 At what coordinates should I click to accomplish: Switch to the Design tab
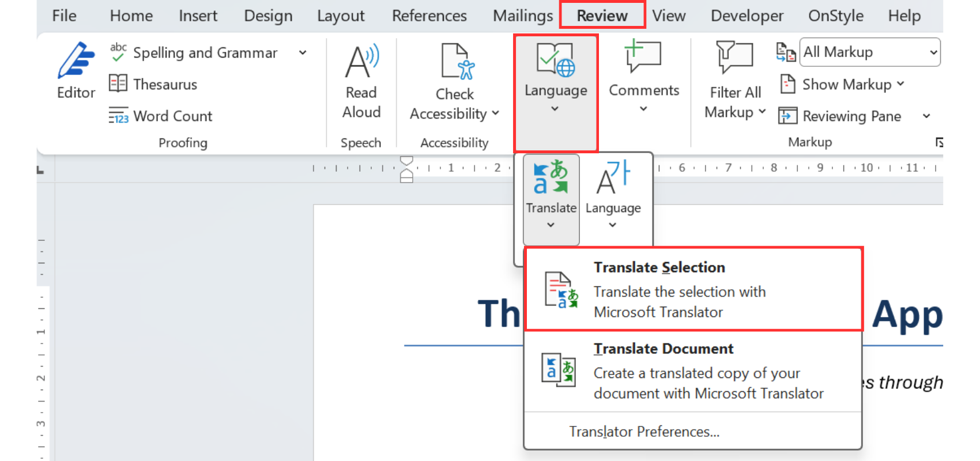point(268,16)
